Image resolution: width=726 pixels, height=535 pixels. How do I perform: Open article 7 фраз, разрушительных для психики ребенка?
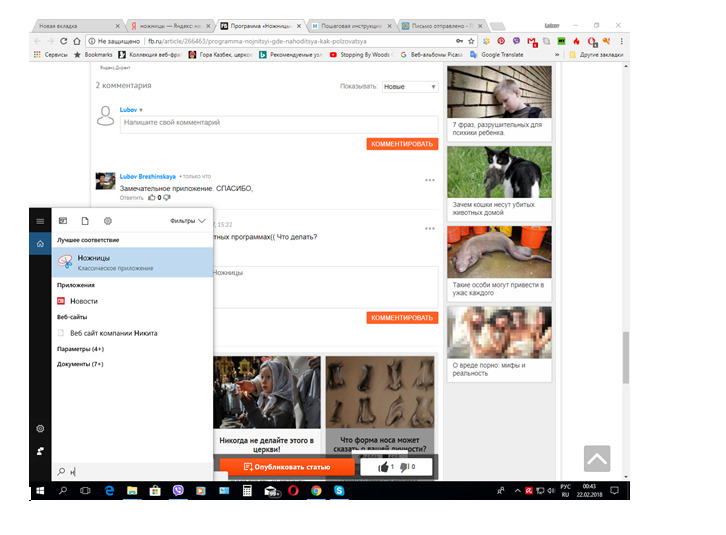pos(499,103)
